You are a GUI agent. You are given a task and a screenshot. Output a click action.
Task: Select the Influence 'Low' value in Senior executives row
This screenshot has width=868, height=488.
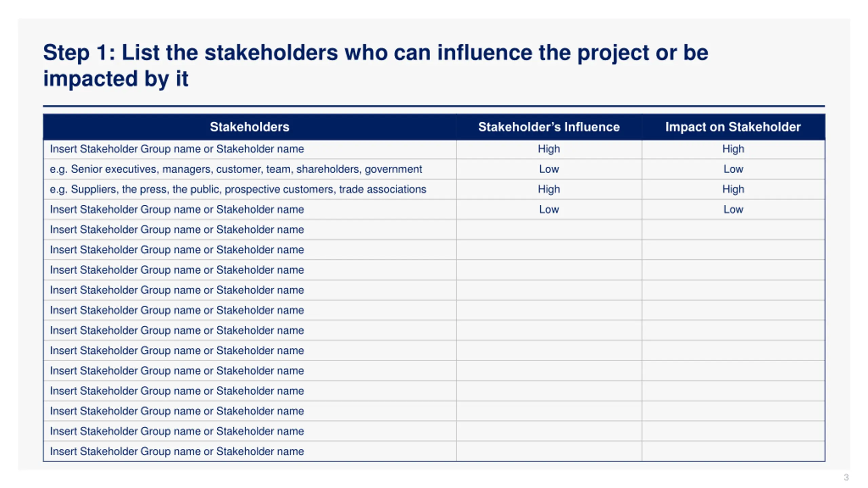click(x=549, y=169)
